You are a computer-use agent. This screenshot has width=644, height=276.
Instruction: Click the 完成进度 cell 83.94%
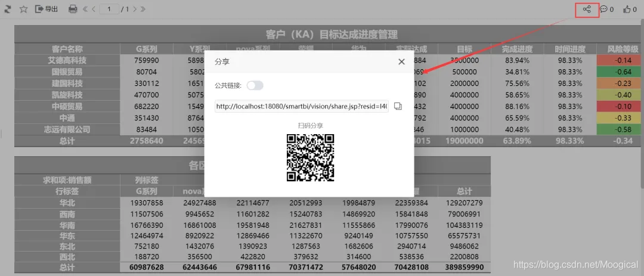(x=517, y=60)
